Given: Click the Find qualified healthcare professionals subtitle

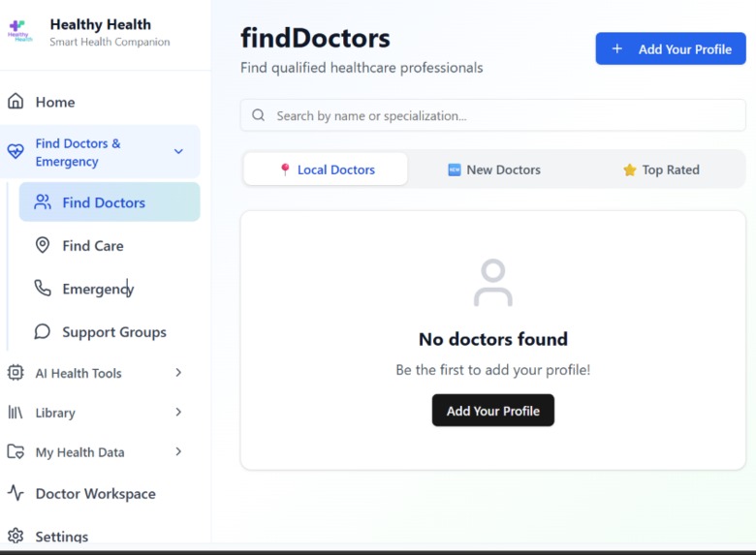Looking at the screenshot, I should click(x=362, y=68).
